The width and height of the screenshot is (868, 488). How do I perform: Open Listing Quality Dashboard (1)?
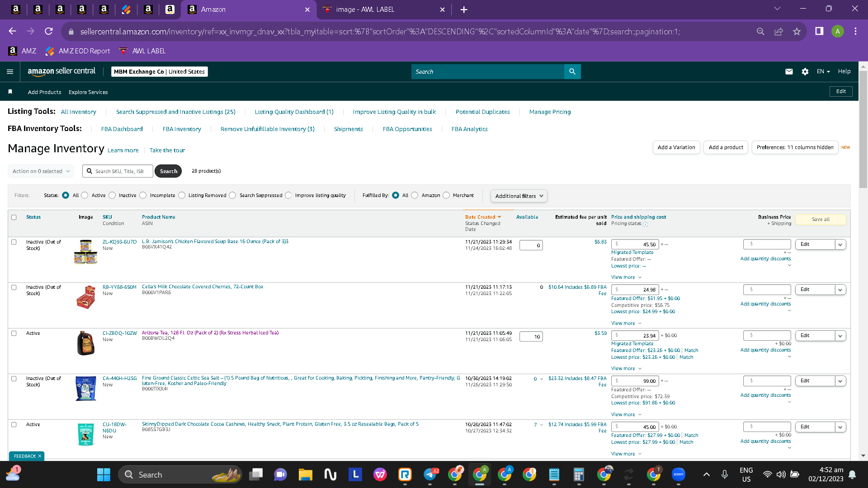pyautogui.click(x=294, y=112)
